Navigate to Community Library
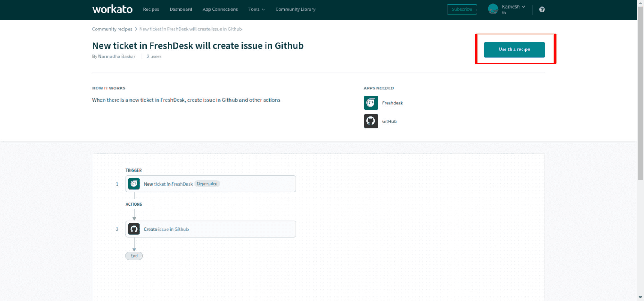Image resolution: width=644 pixels, height=301 pixels. tap(295, 9)
